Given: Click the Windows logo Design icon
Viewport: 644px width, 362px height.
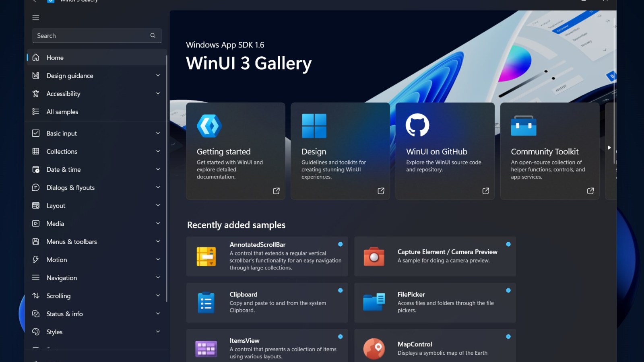Looking at the screenshot, I should click(x=314, y=126).
